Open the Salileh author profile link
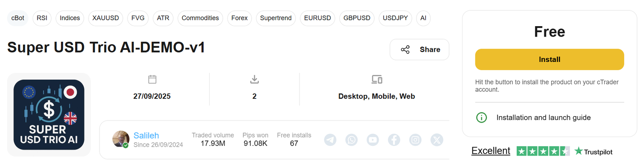Image resolution: width=644 pixels, height=166 pixels. click(x=146, y=135)
